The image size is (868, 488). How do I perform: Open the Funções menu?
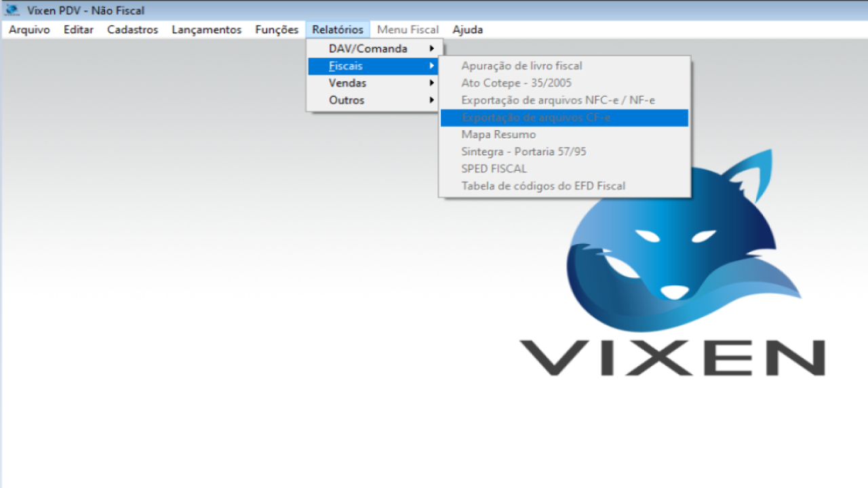point(277,30)
